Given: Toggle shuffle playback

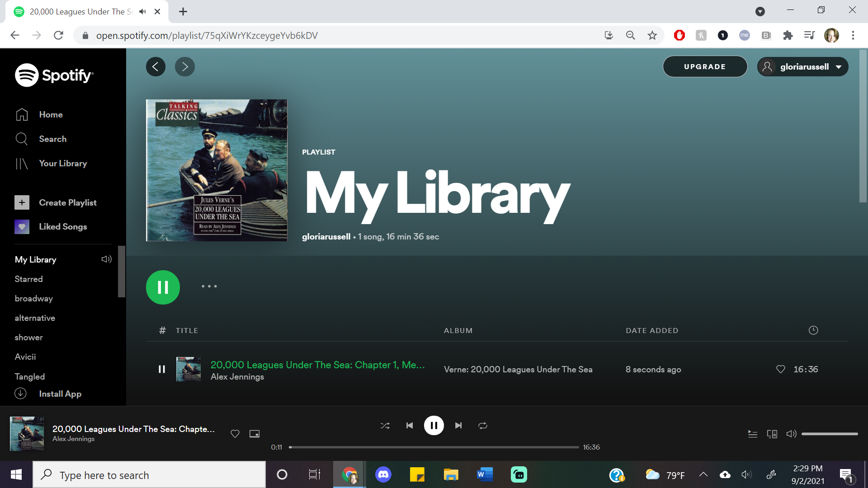Looking at the screenshot, I should pyautogui.click(x=385, y=425).
